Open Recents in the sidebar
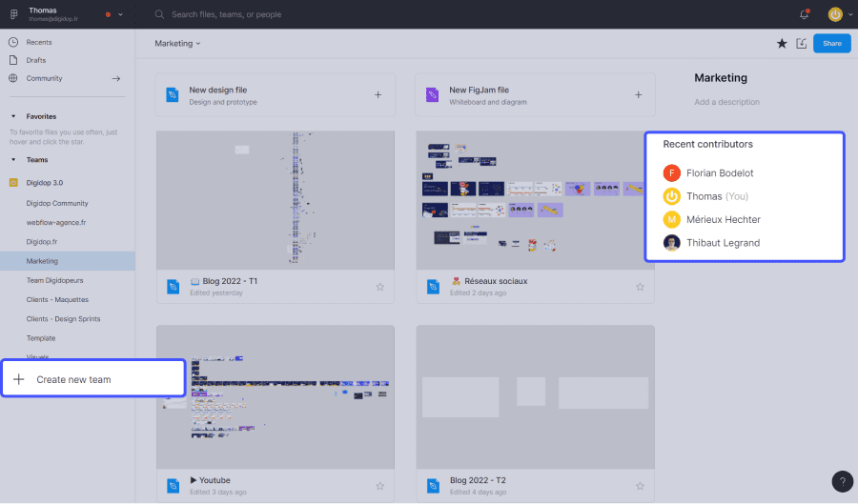The height and width of the screenshot is (504, 858). tap(39, 42)
